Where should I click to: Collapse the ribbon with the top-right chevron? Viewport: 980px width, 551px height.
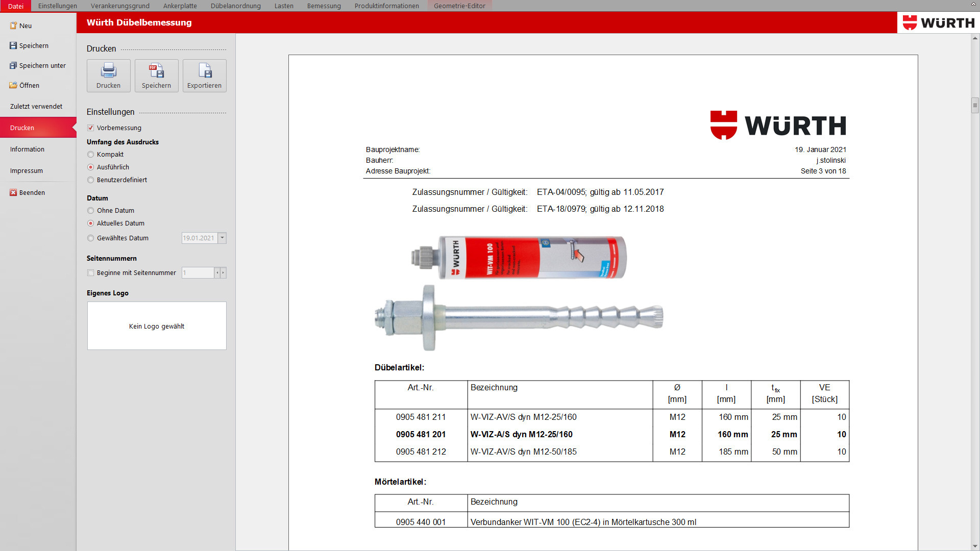pyautogui.click(x=973, y=5)
